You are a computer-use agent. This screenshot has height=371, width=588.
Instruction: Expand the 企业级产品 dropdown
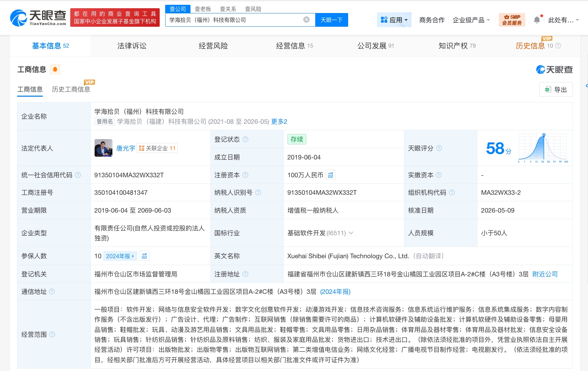click(x=471, y=20)
